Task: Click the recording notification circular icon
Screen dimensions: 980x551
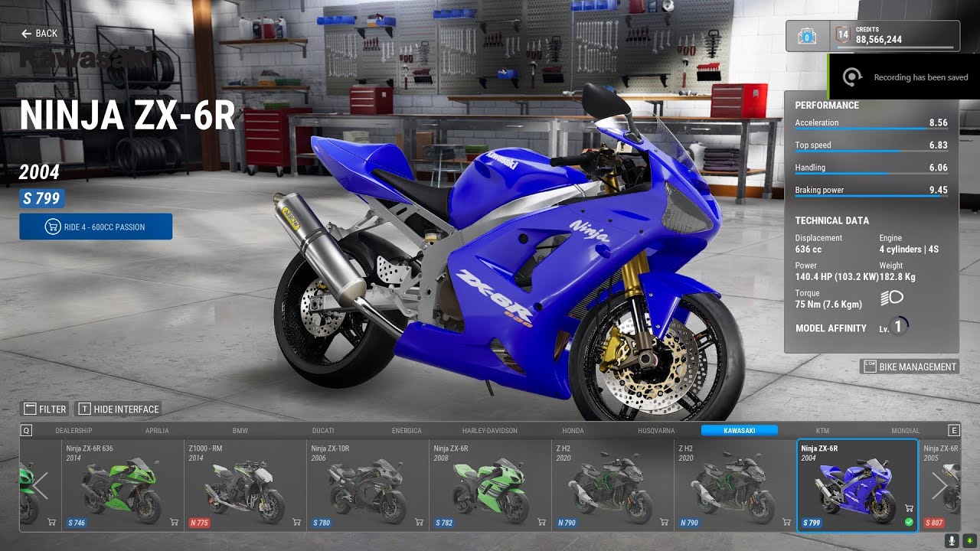Action: [x=852, y=77]
